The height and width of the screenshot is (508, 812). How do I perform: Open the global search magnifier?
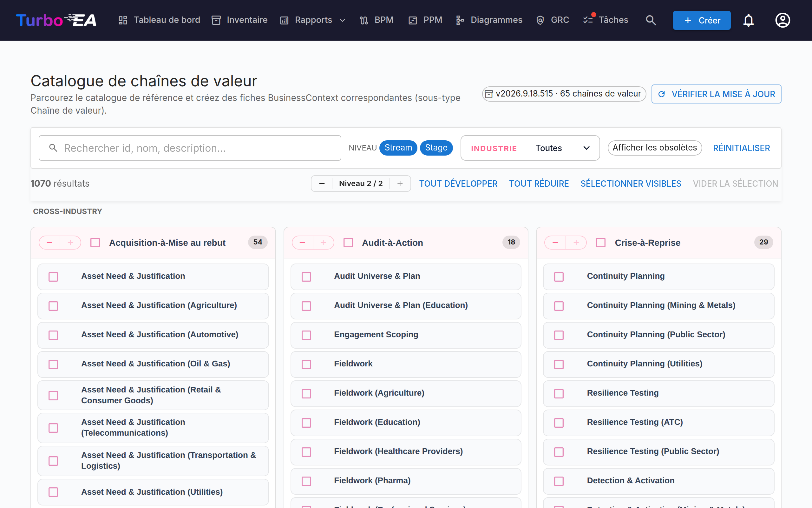(651, 20)
